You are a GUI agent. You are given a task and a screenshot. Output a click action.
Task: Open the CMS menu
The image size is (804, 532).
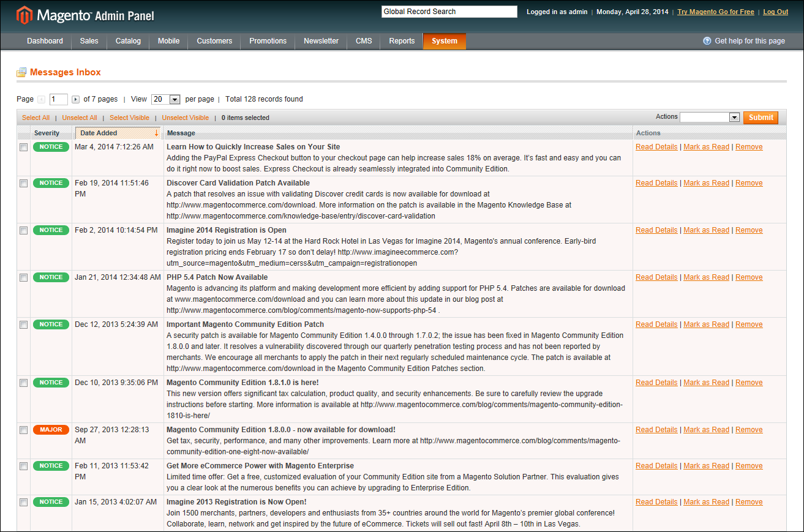point(364,41)
